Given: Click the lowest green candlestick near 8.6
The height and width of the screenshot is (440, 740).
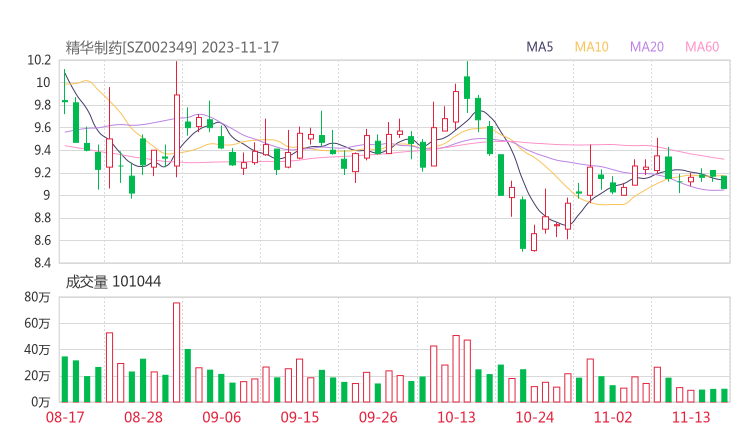Looking at the screenshot, I should coord(523,224).
